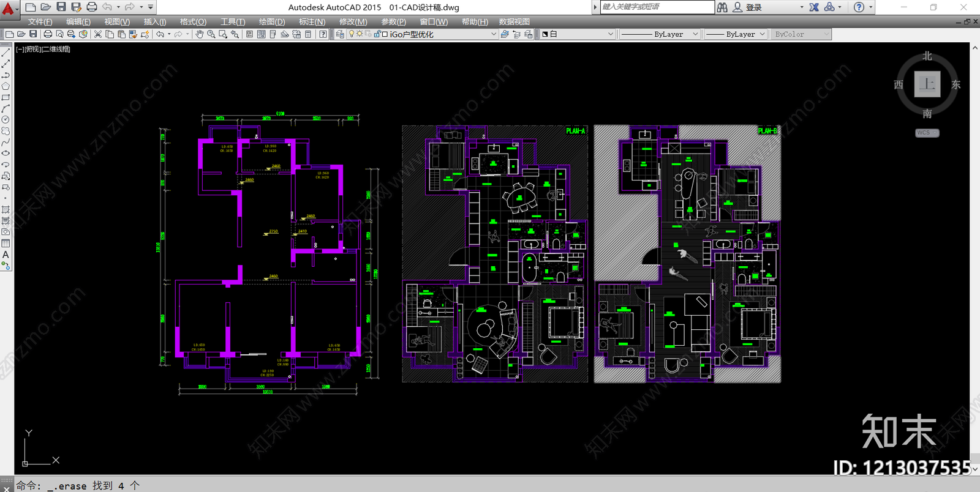This screenshot has height=492, width=980.
Task: Click the keyword search input field
Action: point(657,7)
